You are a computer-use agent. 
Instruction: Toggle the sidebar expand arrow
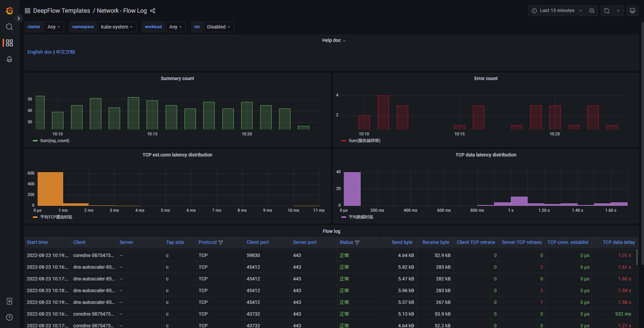pos(19,18)
